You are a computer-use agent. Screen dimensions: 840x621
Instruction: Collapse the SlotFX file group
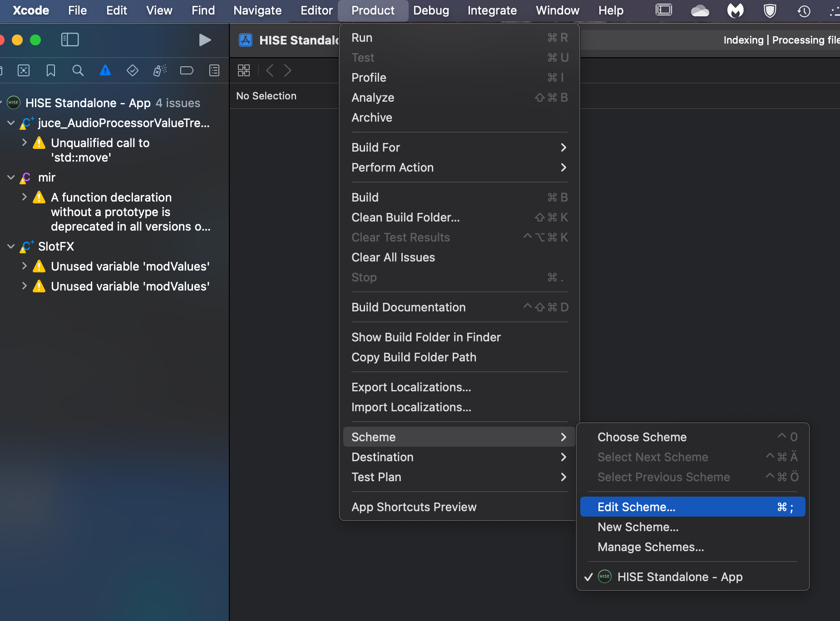tap(11, 246)
